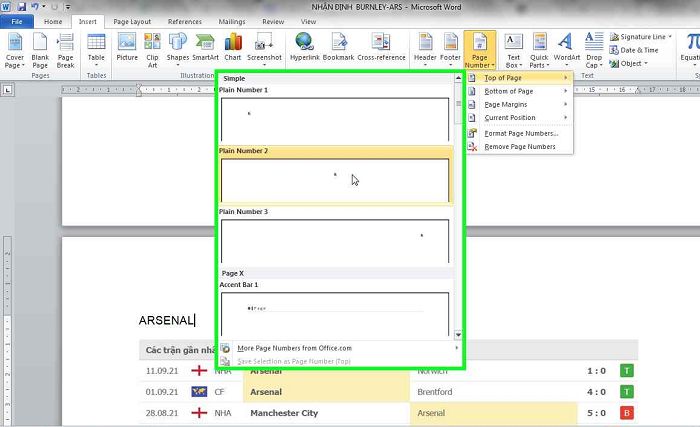
Task: Insert a Hyperlink
Action: pyautogui.click(x=304, y=47)
